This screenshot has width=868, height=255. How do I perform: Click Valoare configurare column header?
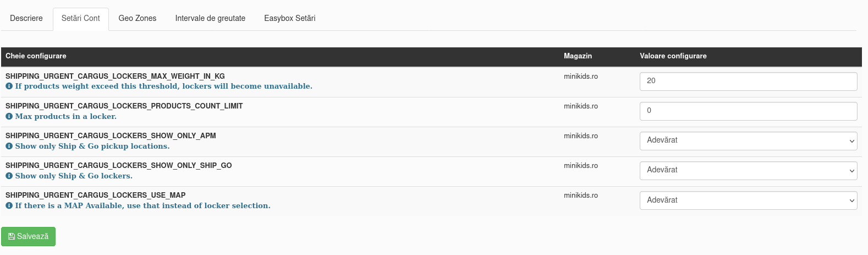(673, 56)
